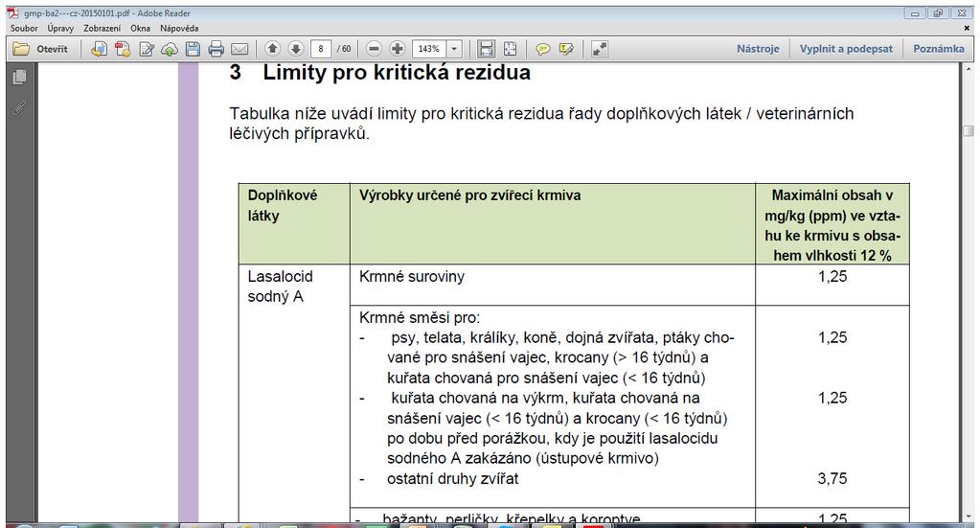The image size is (980, 528).
Task: Open the Zobrazení menu
Action: (102, 28)
